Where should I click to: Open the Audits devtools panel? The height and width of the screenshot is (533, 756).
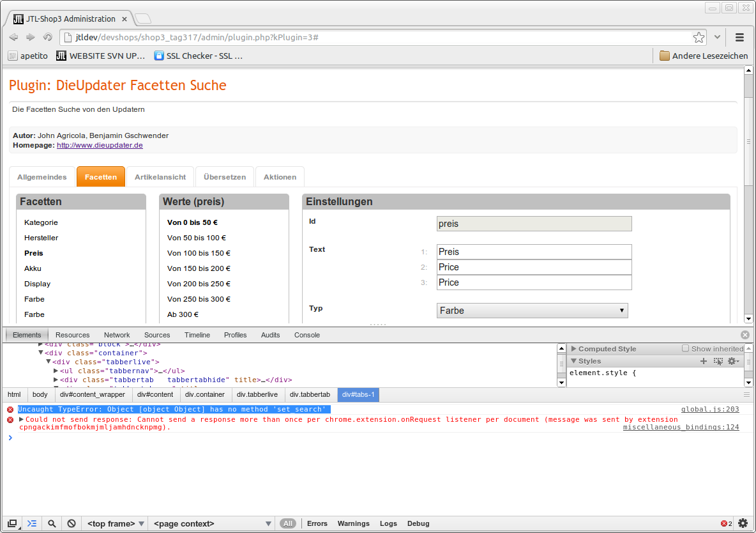(270, 335)
